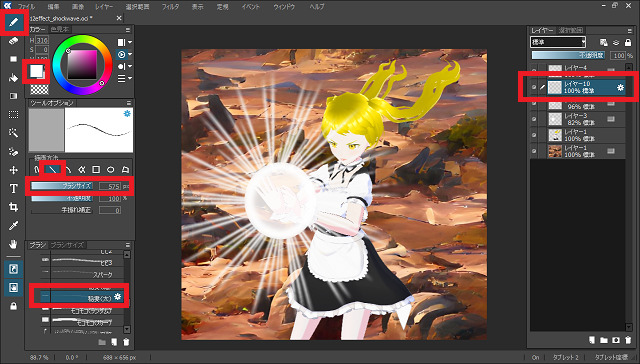Hide レイヤー10 using its eye toggle
This screenshot has height=364, width=640.
click(534, 87)
